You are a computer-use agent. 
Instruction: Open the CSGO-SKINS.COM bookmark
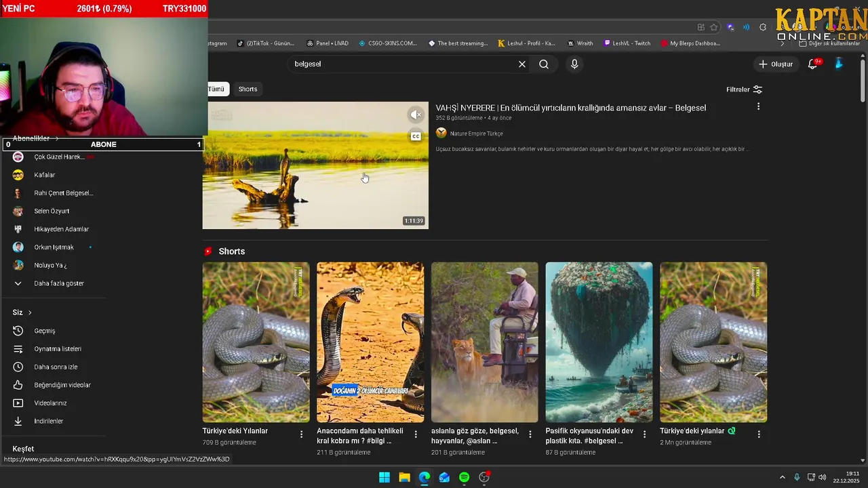point(388,43)
